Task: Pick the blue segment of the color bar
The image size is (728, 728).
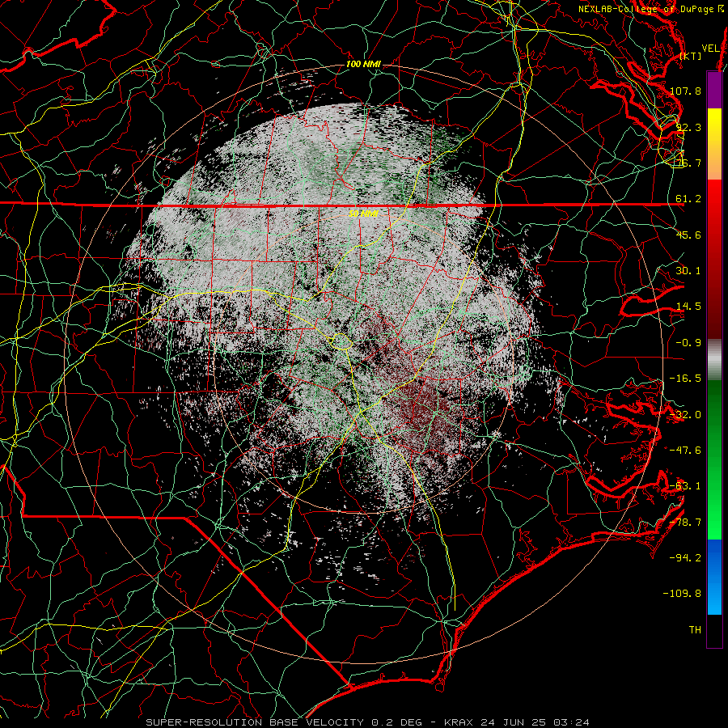Action: 714,577
